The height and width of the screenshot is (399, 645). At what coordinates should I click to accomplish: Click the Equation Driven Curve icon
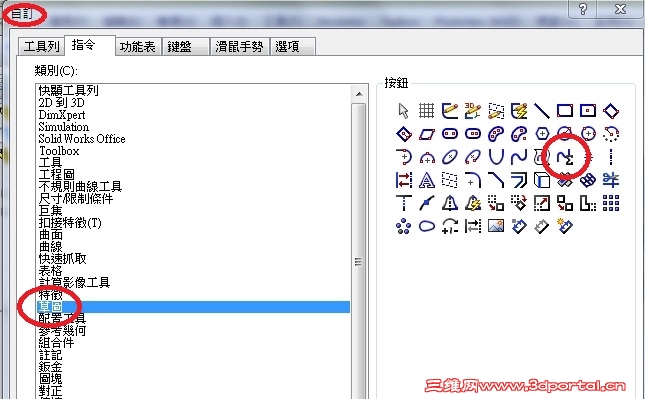[565, 157]
